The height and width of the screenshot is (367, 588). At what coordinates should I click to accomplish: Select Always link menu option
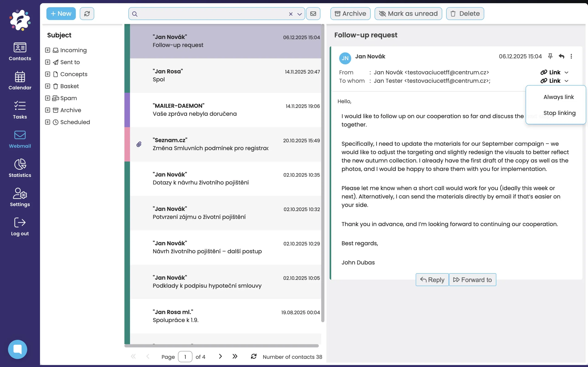click(x=558, y=97)
